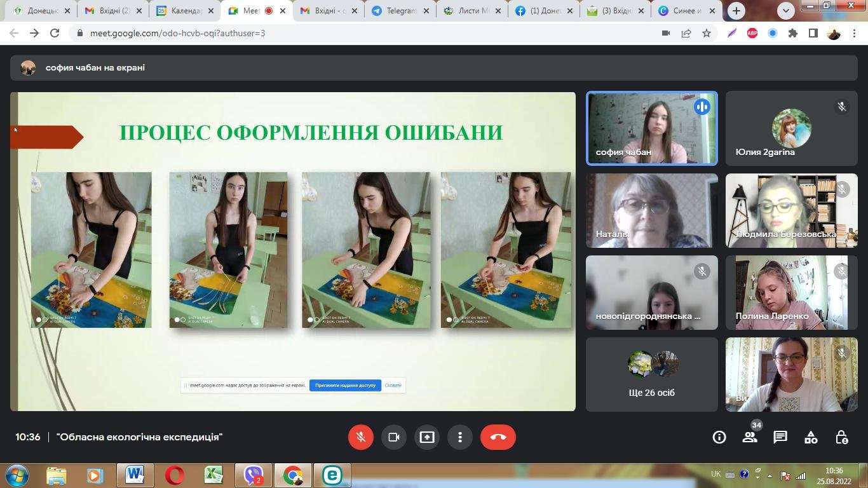Screen dimensions: 868x488
Task: Open host controls lock icon
Action: tap(841, 437)
